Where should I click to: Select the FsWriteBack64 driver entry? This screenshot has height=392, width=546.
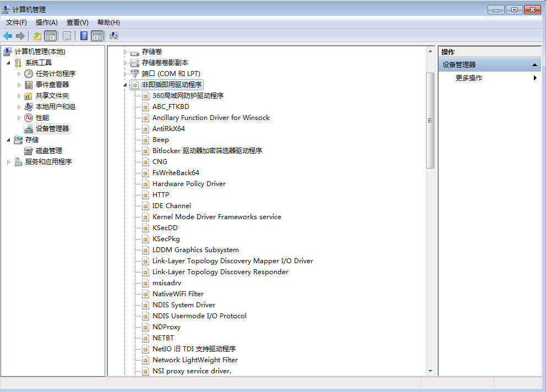(176, 173)
